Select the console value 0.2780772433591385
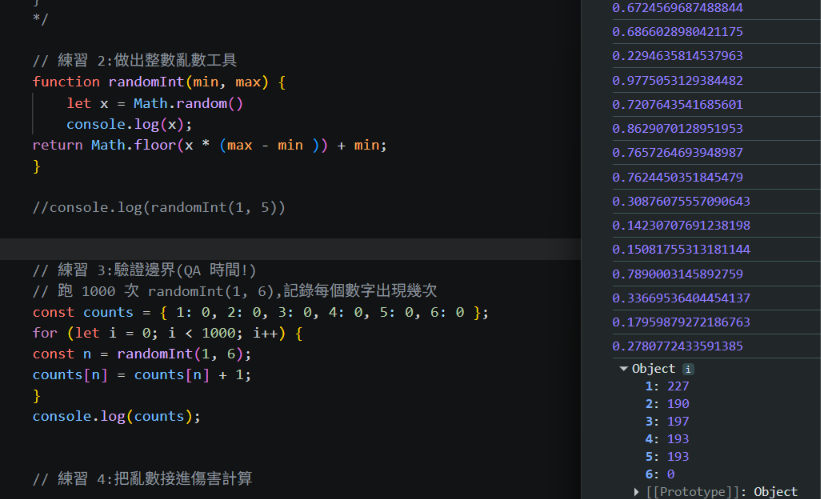Image resolution: width=821 pixels, height=499 pixels. click(x=678, y=347)
